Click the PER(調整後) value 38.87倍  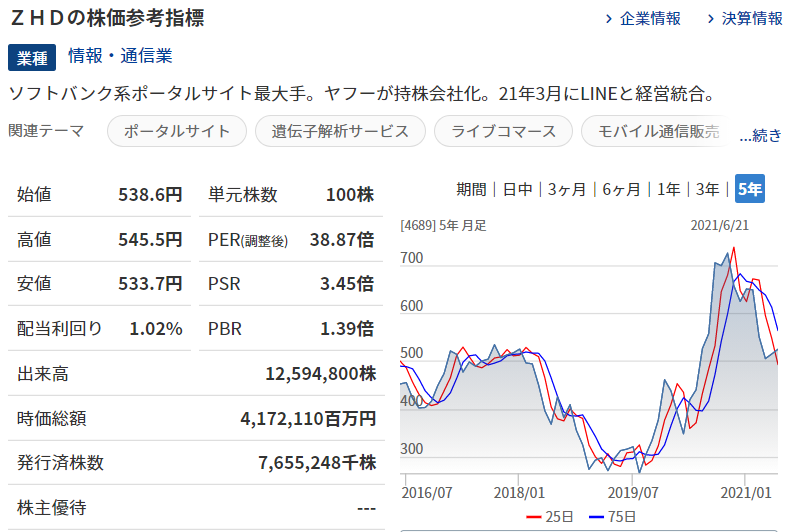[342, 239]
